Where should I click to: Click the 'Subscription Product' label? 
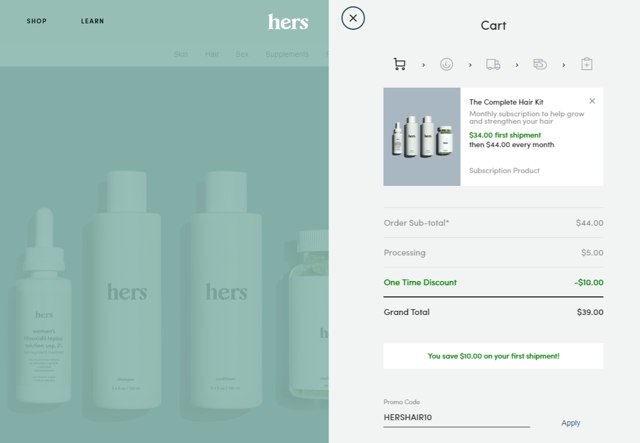tap(504, 171)
